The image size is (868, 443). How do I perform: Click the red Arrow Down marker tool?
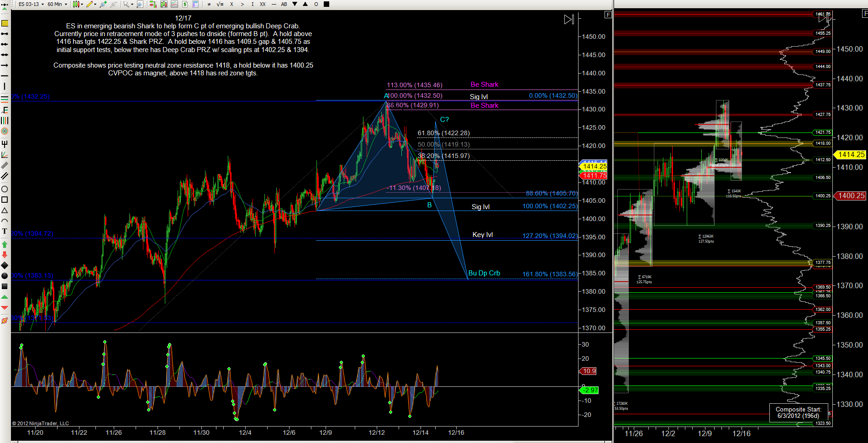point(5,255)
